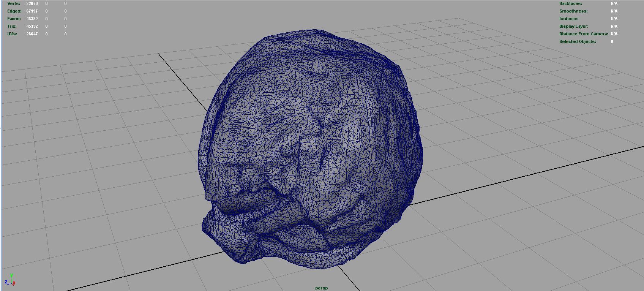Click the edge count value 67997
The image size is (644, 291).
pos(32,11)
